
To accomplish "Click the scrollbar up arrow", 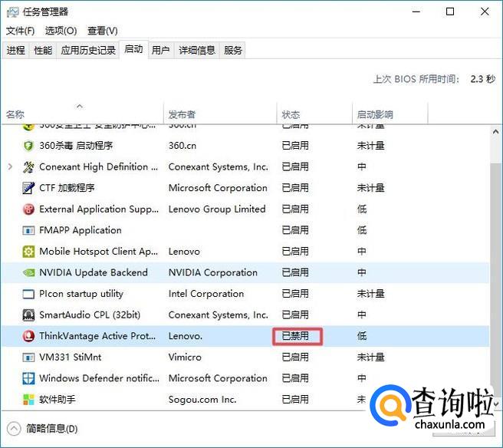I will point(495,132).
